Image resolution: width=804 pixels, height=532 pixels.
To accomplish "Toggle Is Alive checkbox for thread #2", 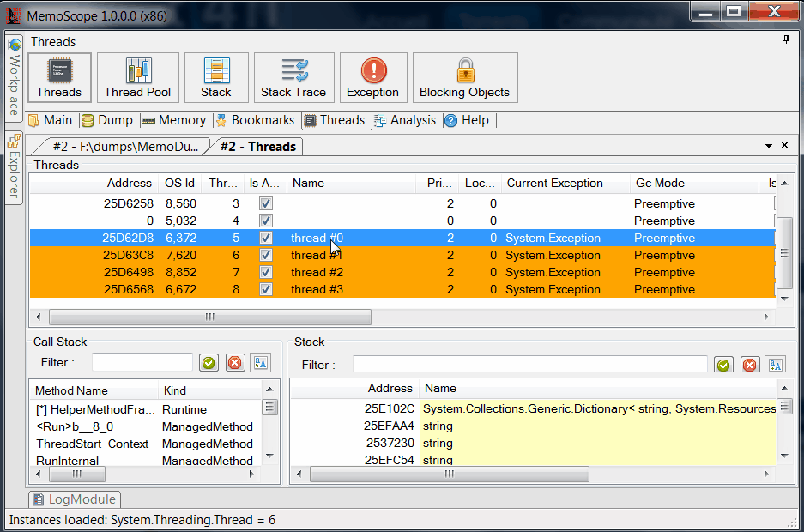I will tap(266, 272).
